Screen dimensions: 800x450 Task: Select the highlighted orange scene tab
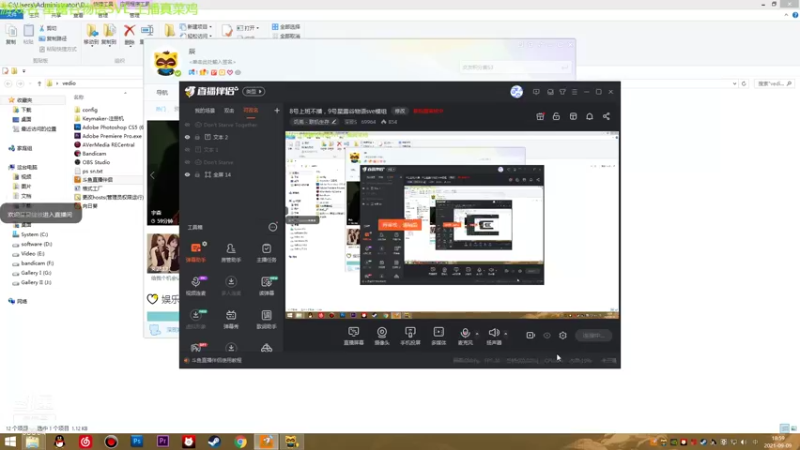251,110
